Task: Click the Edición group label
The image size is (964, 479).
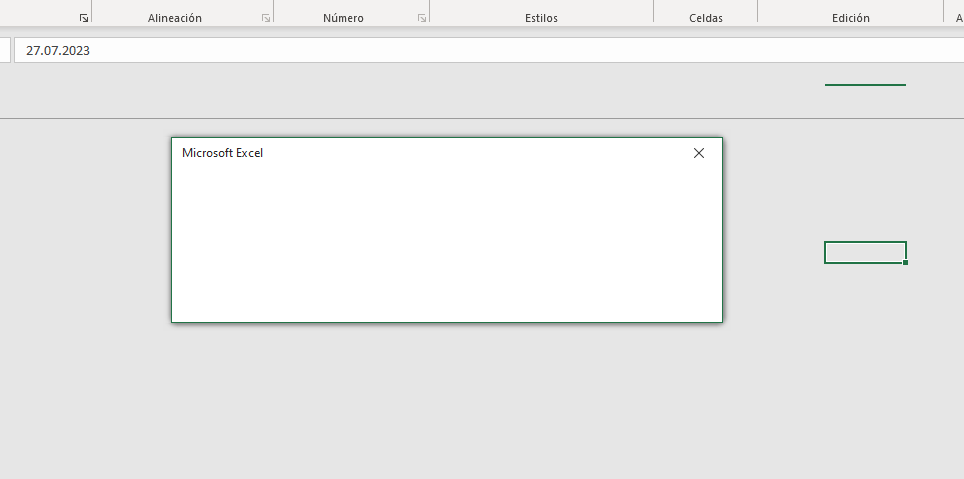Action: click(851, 18)
